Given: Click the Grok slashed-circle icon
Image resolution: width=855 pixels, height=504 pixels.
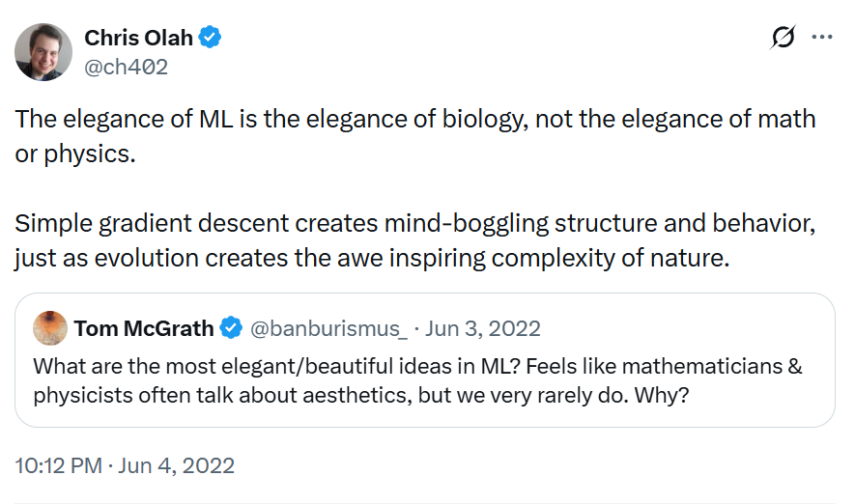Looking at the screenshot, I should pos(783,38).
